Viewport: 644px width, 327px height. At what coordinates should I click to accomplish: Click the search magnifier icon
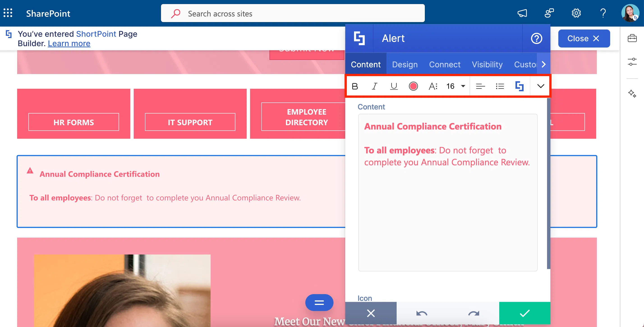click(176, 13)
